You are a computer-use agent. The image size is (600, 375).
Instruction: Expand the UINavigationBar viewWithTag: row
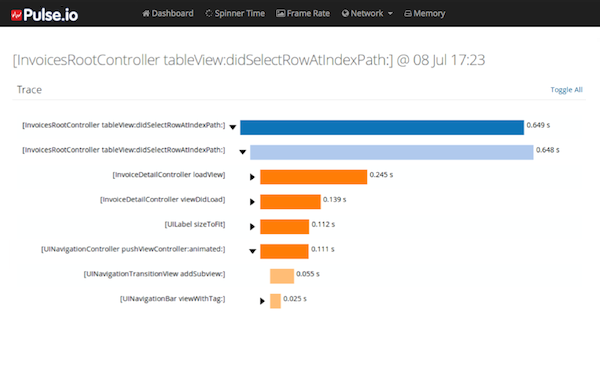pos(262,301)
